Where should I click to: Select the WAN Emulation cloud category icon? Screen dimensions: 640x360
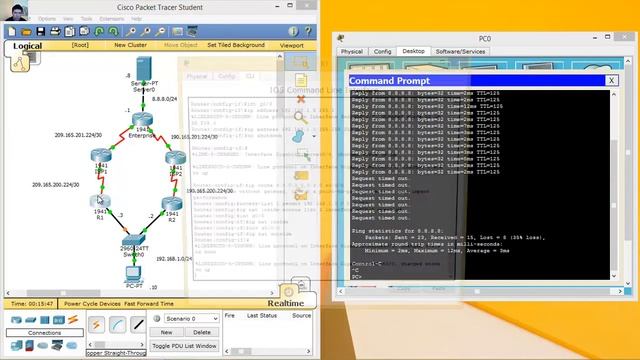pyautogui.click(x=42, y=346)
